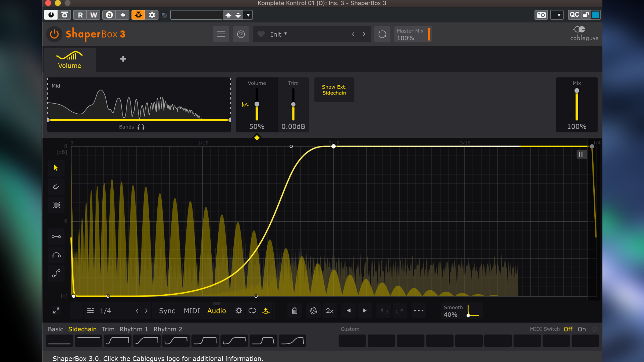Open the help question mark

[x=241, y=34]
